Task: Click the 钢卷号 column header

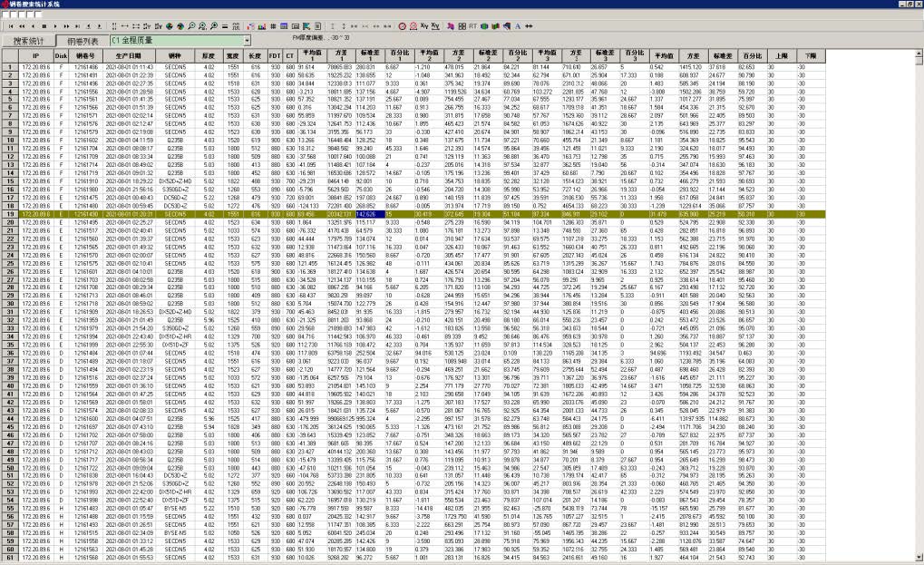Action: pyautogui.click(x=85, y=55)
